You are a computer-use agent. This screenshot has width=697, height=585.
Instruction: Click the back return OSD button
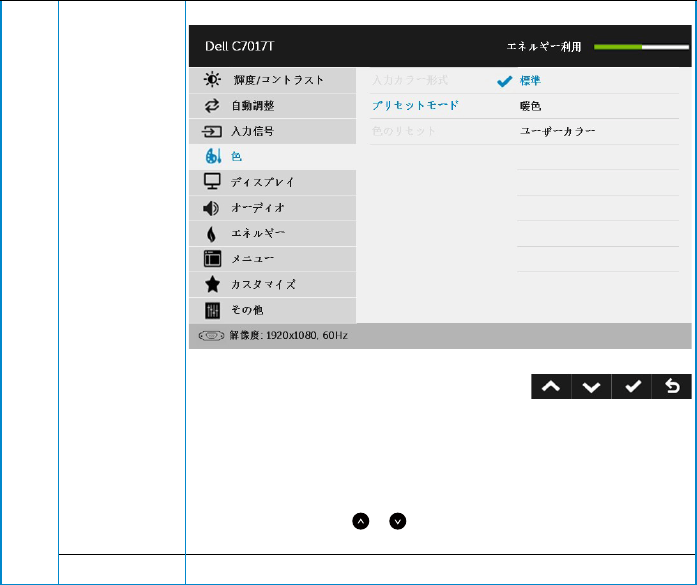pos(672,386)
